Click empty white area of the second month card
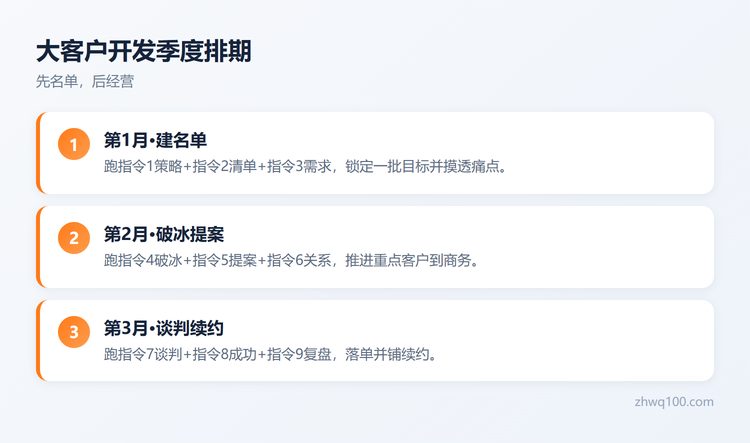Screen dimensions: 750x443 click(598, 247)
